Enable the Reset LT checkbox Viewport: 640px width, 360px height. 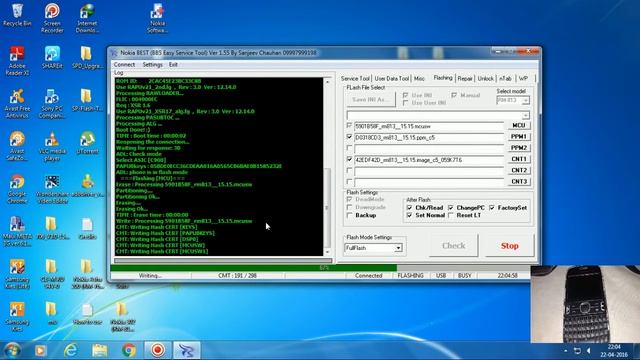451,215
